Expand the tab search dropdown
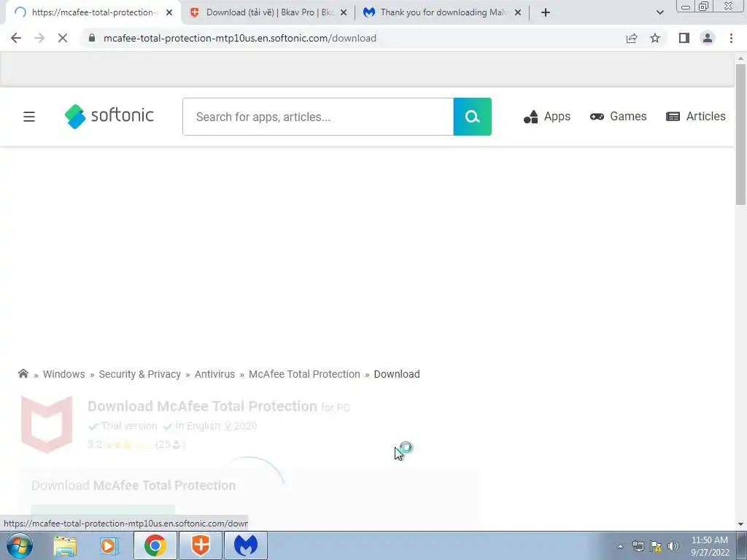The height and width of the screenshot is (560, 747). coord(659,12)
